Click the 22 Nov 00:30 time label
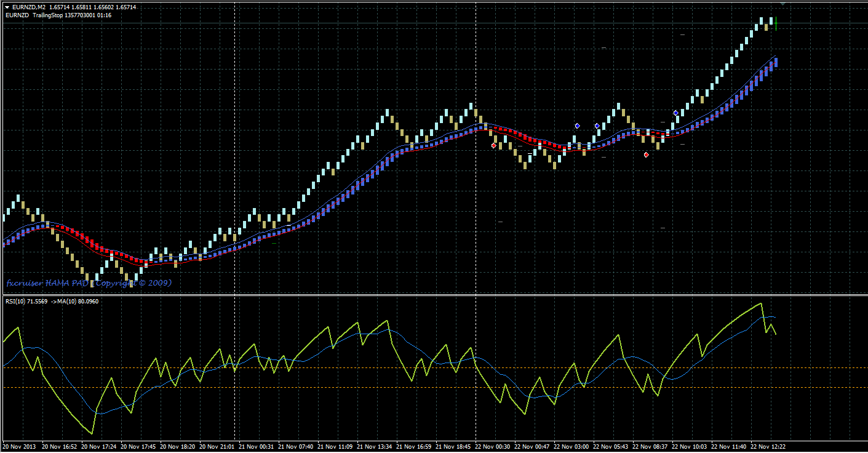 coord(493,446)
